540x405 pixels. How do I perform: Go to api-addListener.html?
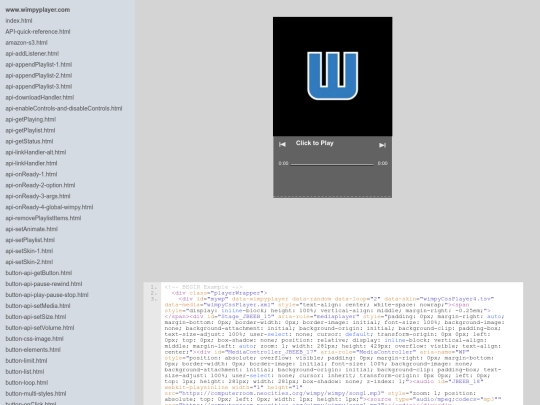32,54
